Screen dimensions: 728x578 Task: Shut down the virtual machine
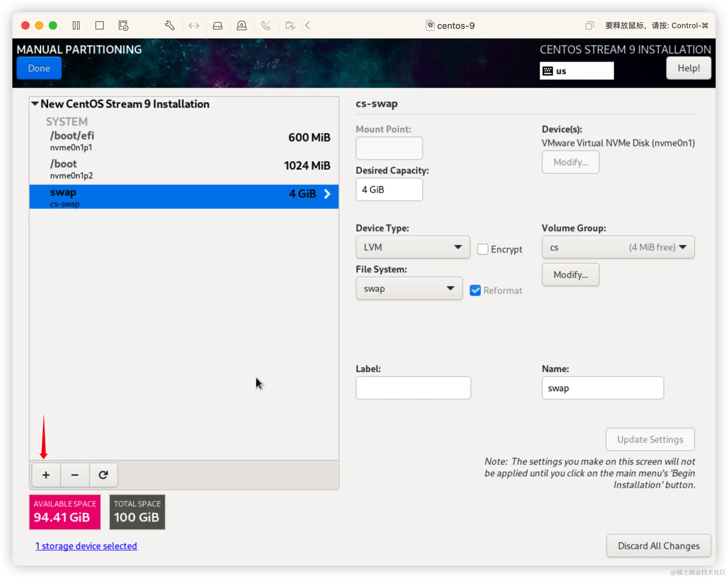coord(100,25)
